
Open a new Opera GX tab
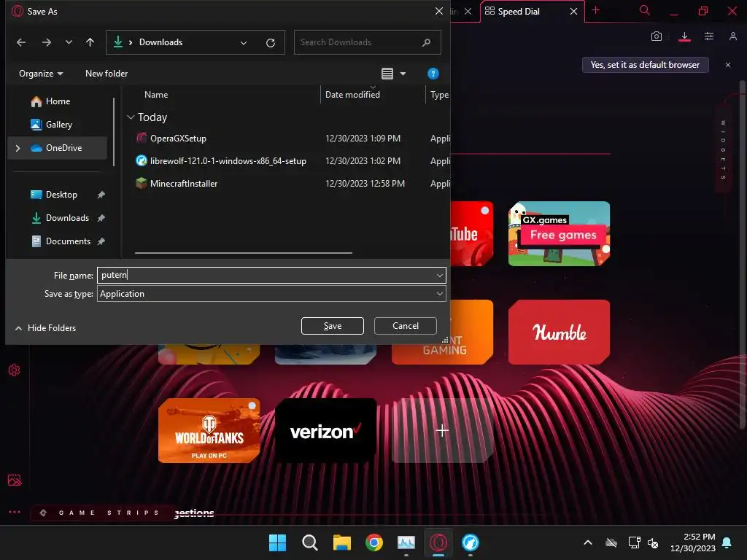pos(595,10)
